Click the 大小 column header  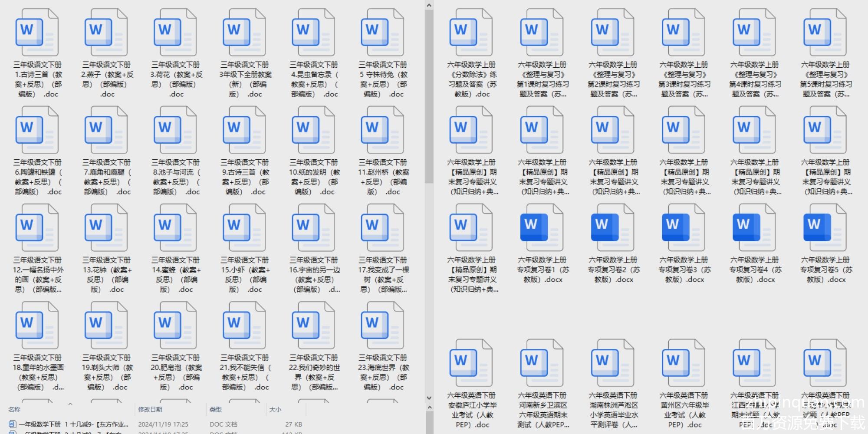click(275, 409)
